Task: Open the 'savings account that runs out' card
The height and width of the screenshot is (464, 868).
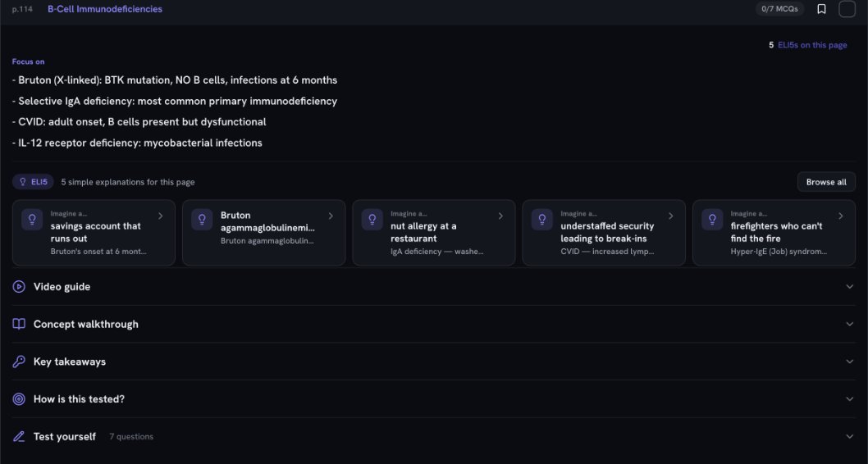Action: (94, 233)
